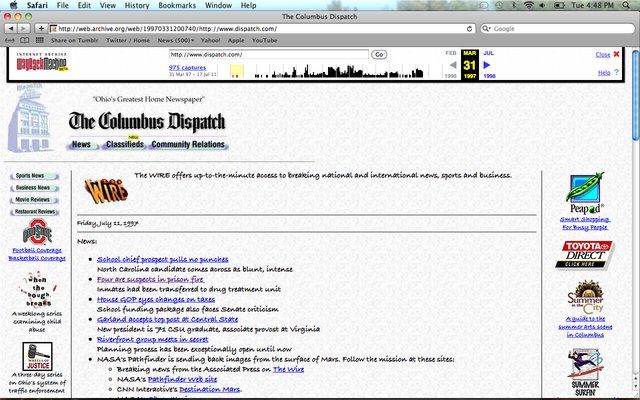640x400 pixels.
Task: Click the Safari forward arrow button
Action: (24, 29)
